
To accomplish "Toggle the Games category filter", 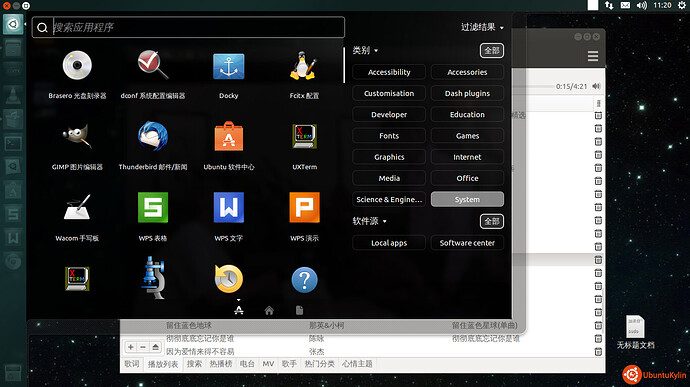I will [x=467, y=136].
